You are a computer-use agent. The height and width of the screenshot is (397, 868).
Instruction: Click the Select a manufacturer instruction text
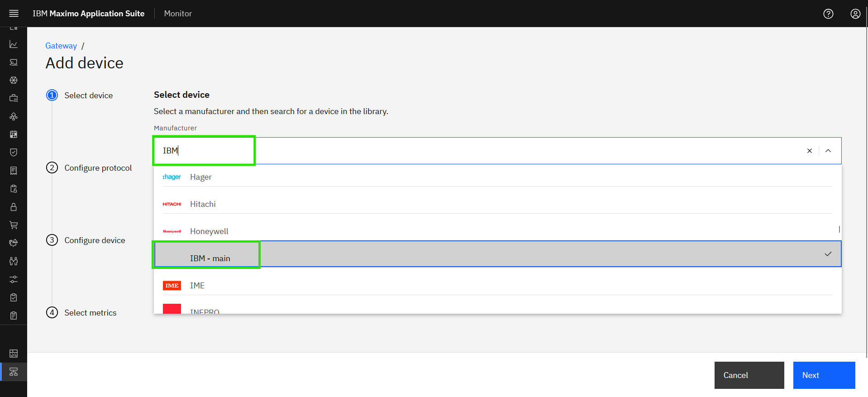click(x=271, y=111)
